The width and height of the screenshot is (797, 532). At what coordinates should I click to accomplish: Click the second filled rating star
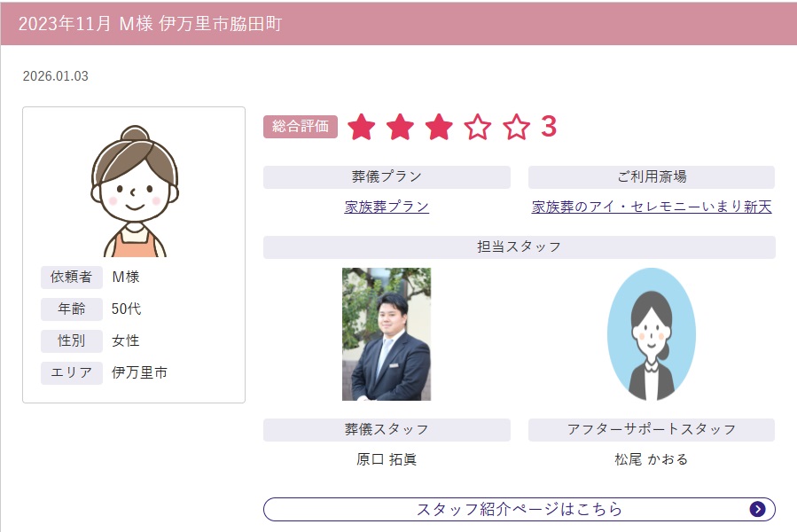point(400,127)
